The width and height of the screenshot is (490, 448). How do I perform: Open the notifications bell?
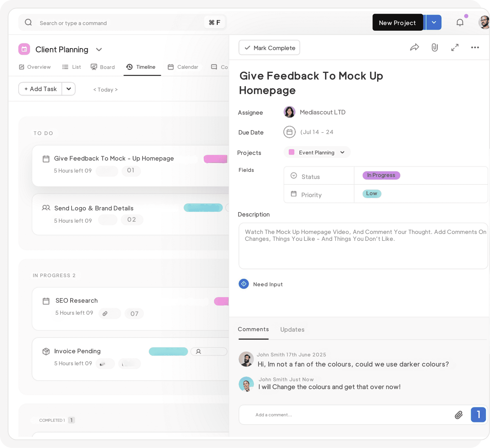tap(460, 23)
